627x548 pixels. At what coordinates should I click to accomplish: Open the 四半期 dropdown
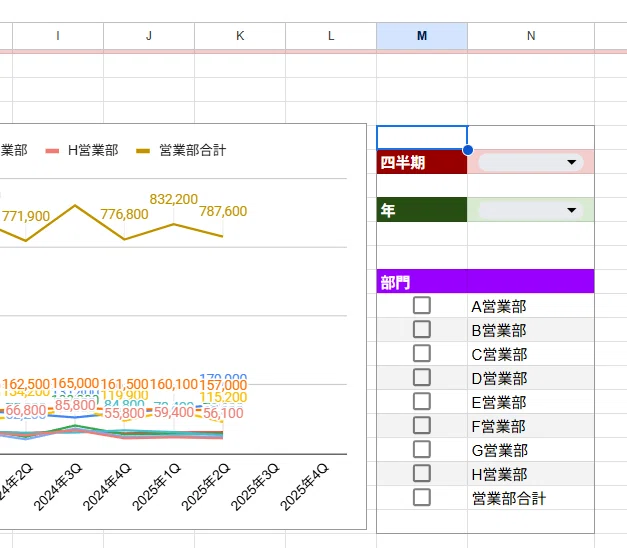click(x=531, y=162)
